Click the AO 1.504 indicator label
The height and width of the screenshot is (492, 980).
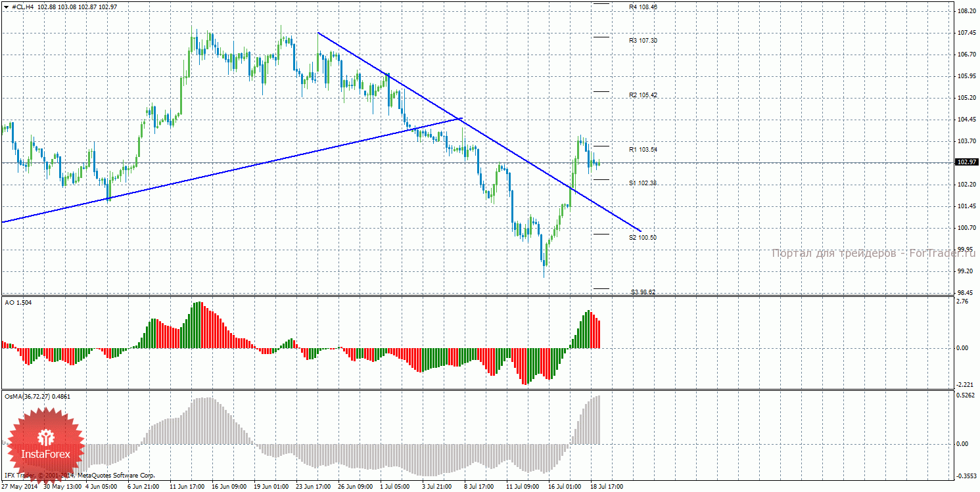[18, 302]
